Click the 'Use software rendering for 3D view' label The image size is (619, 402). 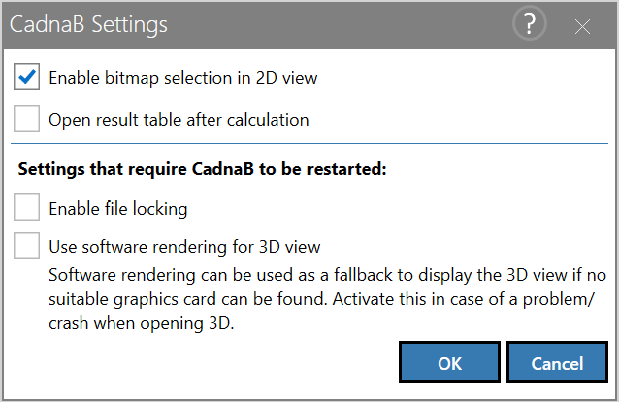pos(184,247)
